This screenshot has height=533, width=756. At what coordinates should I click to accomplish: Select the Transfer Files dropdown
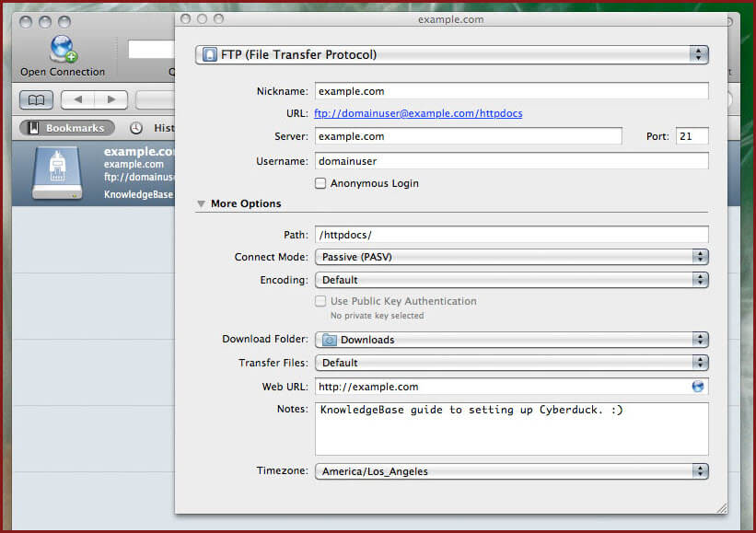511,363
